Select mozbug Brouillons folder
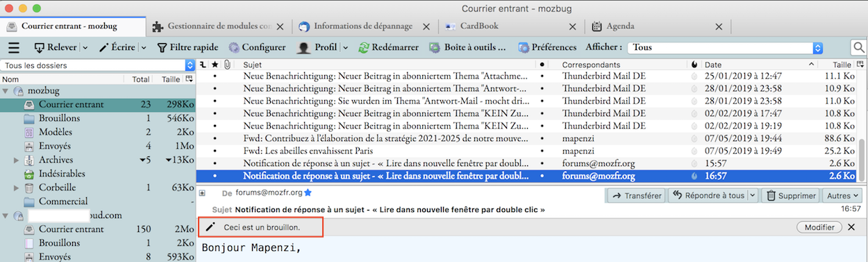This screenshot has width=868, height=262. pos(98,118)
